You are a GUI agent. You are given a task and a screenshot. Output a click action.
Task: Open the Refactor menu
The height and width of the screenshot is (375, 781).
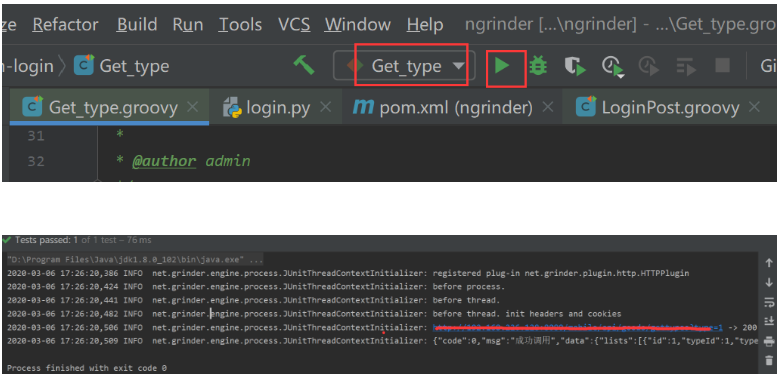[65, 24]
